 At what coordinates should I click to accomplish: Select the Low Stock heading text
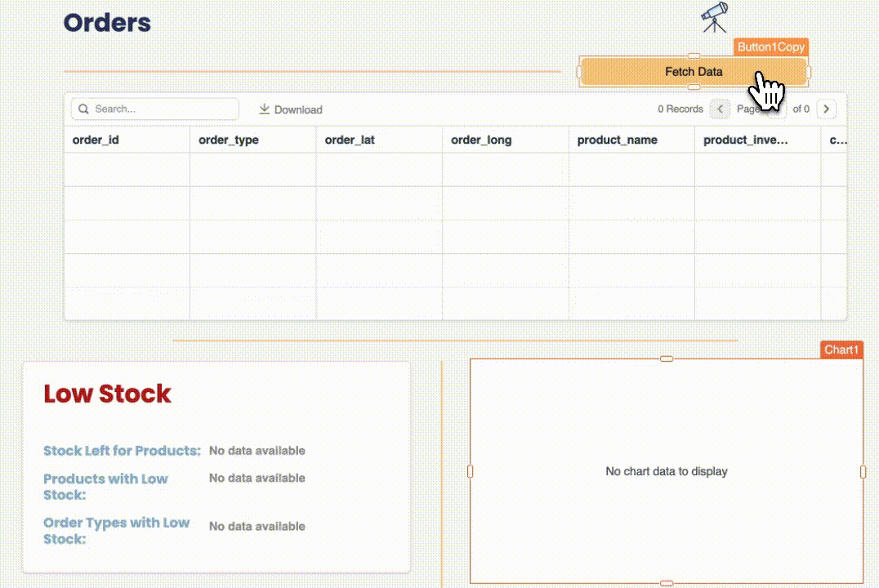[x=107, y=394]
